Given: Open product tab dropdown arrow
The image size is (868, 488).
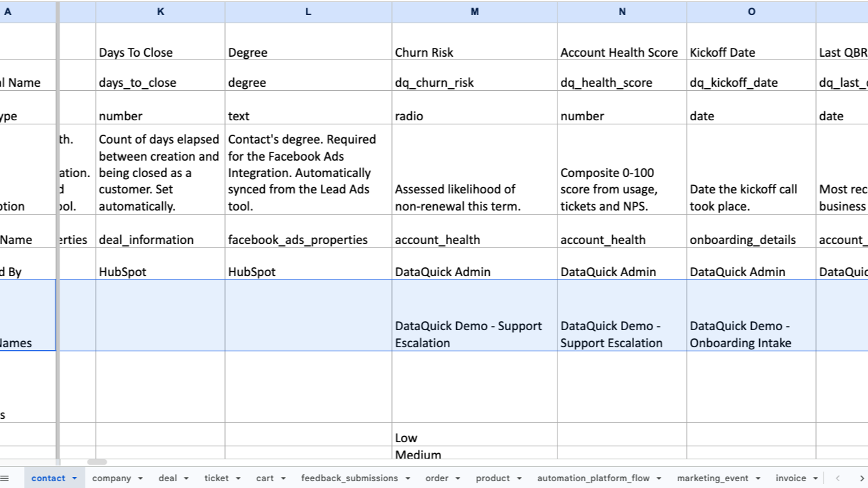Looking at the screenshot, I should 519,478.
